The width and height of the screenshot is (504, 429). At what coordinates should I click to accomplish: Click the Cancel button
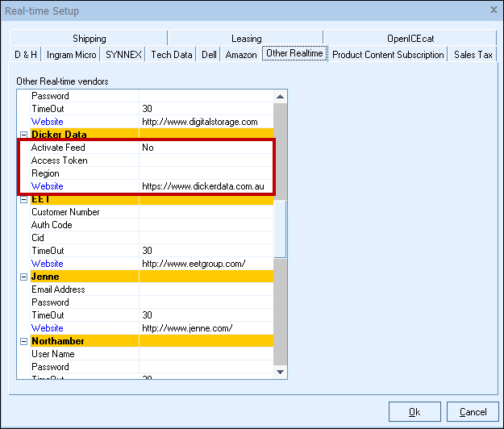(x=473, y=411)
